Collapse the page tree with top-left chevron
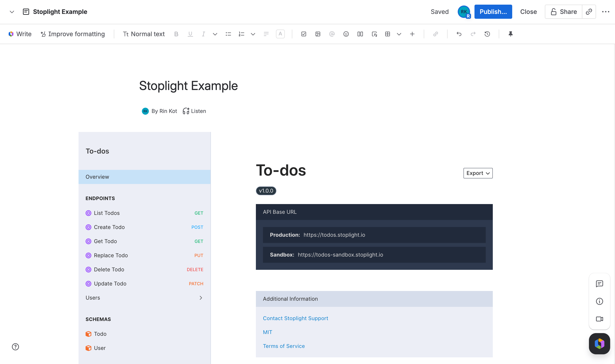 click(12, 12)
